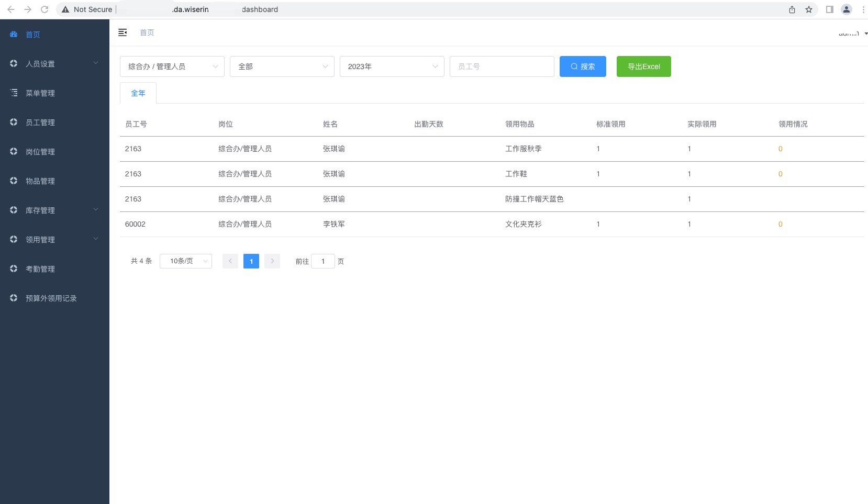Click the 预算外领用记录 sidebar icon
Image resolution: width=868 pixels, height=504 pixels.
click(x=14, y=298)
